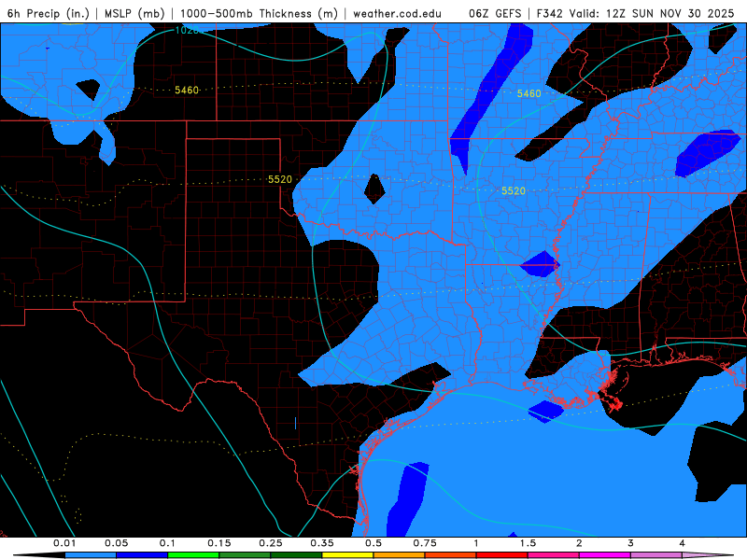The height and width of the screenshot is (560, 747).
Task: Click the '0.05' legend value
Action: pos(116,543)
